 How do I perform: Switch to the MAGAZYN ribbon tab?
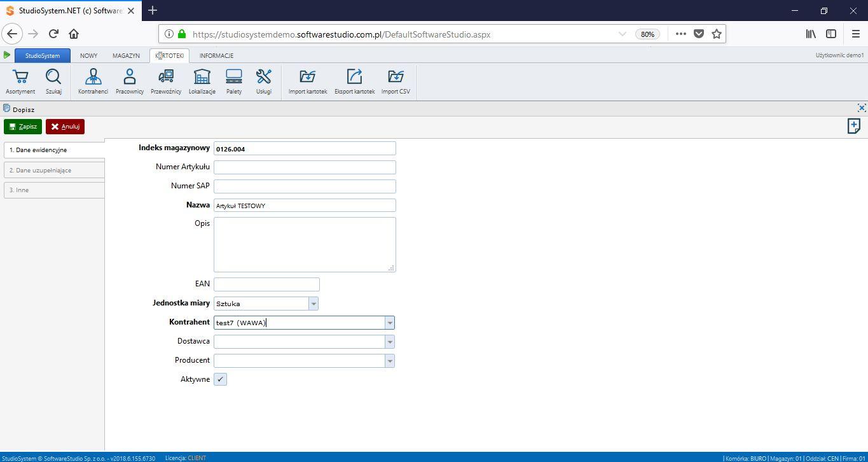(126, 55)
